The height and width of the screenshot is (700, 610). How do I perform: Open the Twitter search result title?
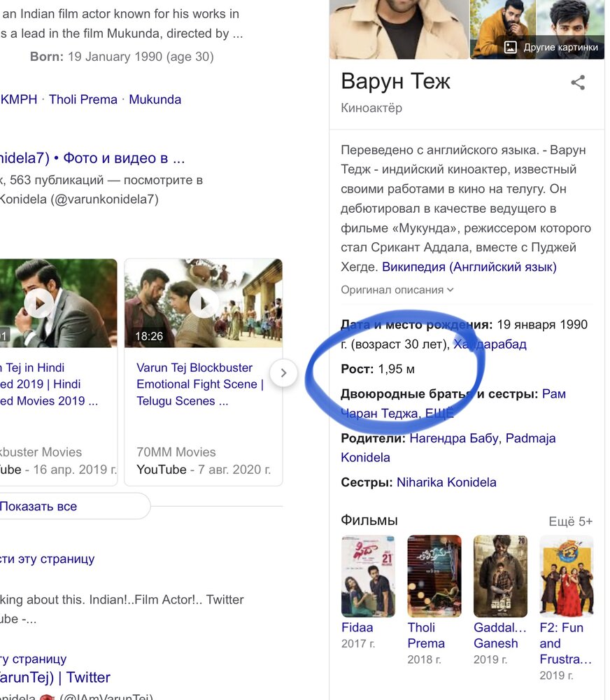55,677
